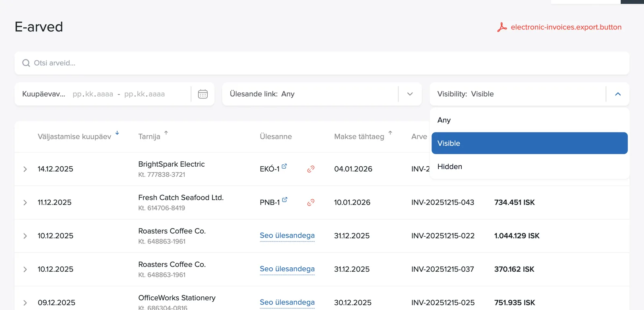
Task: Click unlink icon in BrightSpark Electric row
Action: tap(311, 169)
